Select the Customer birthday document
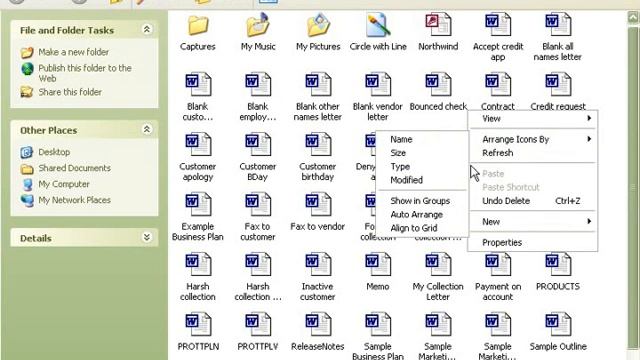Screen dimensions: 640x360 (x=318, y=144)
